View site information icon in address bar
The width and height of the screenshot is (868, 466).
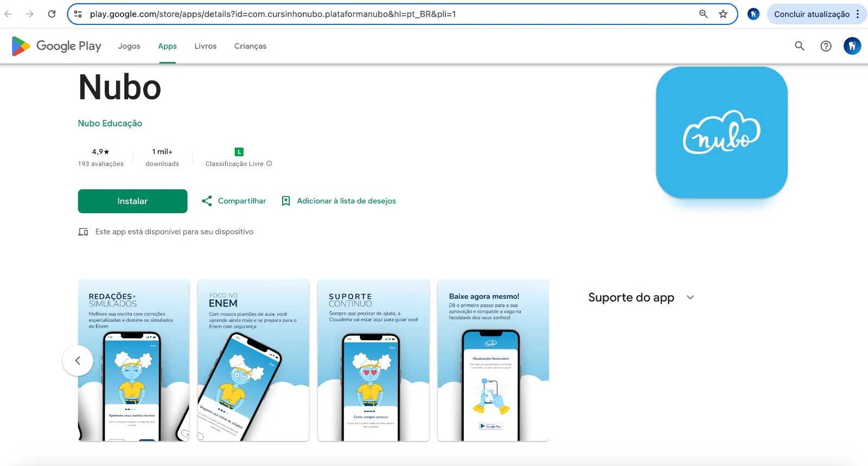[78, 14]
